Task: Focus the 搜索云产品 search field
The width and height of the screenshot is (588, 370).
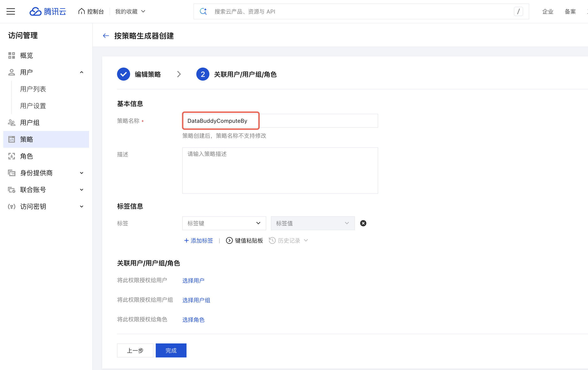Action: pos(361,11)
